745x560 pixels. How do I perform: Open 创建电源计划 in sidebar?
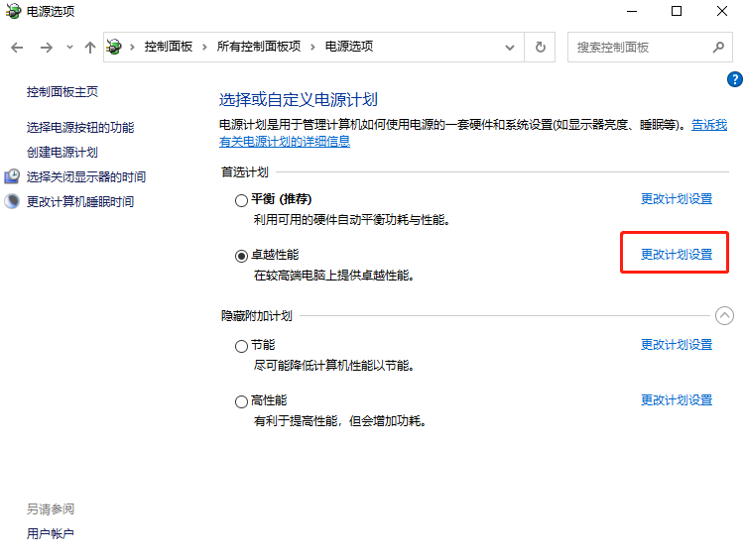coord(62,152)
